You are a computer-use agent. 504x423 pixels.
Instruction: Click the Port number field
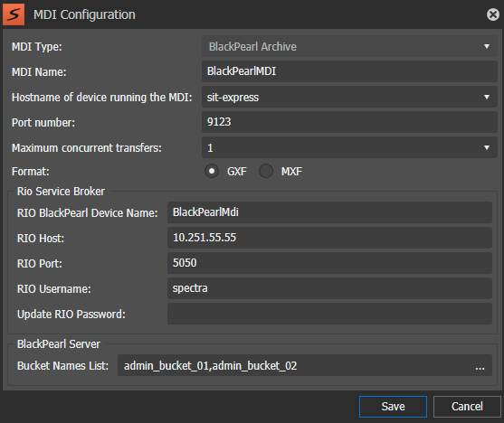pos(349,122)
